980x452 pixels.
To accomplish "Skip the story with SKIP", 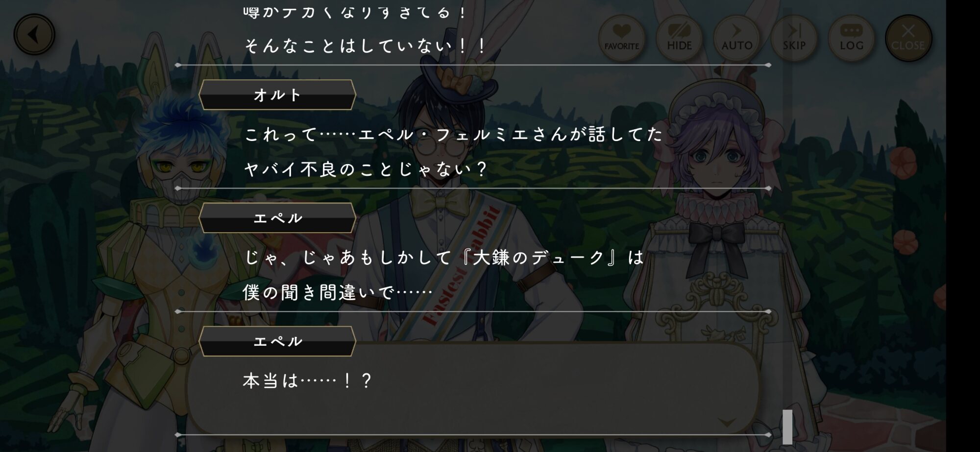I will (x=794, y=38).
